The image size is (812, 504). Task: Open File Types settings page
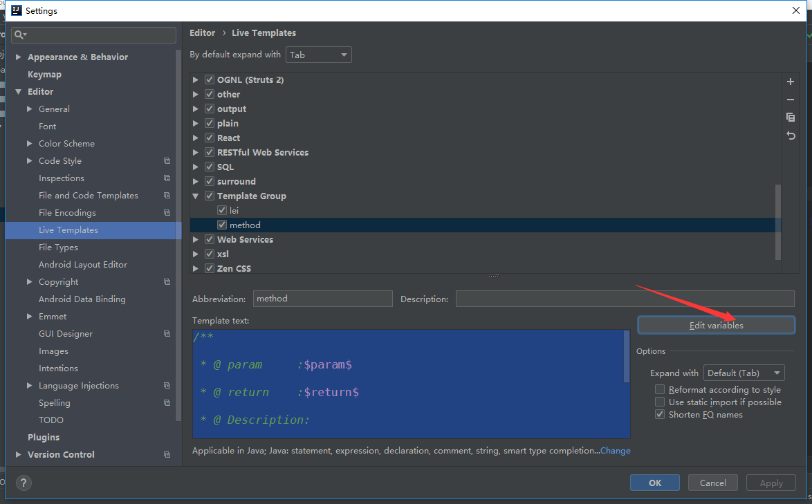point(59,248)
